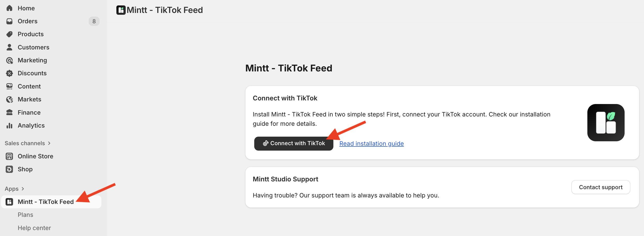The image size is (644, 236).
Task: Click the Mintt logo thumbnail on the card
Action: (x=606, y=122)
